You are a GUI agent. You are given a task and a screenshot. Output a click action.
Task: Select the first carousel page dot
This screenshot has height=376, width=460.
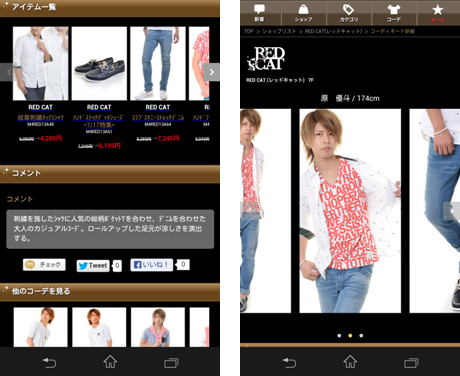339,336
